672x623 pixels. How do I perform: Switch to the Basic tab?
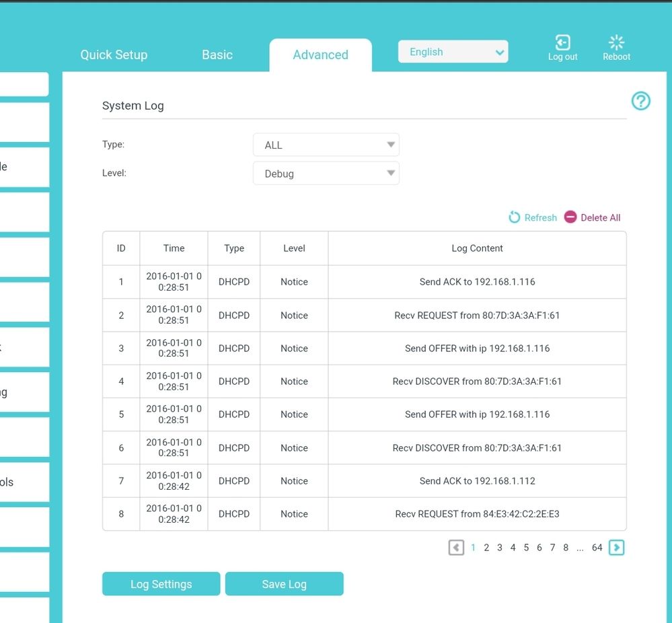[217, 55]
